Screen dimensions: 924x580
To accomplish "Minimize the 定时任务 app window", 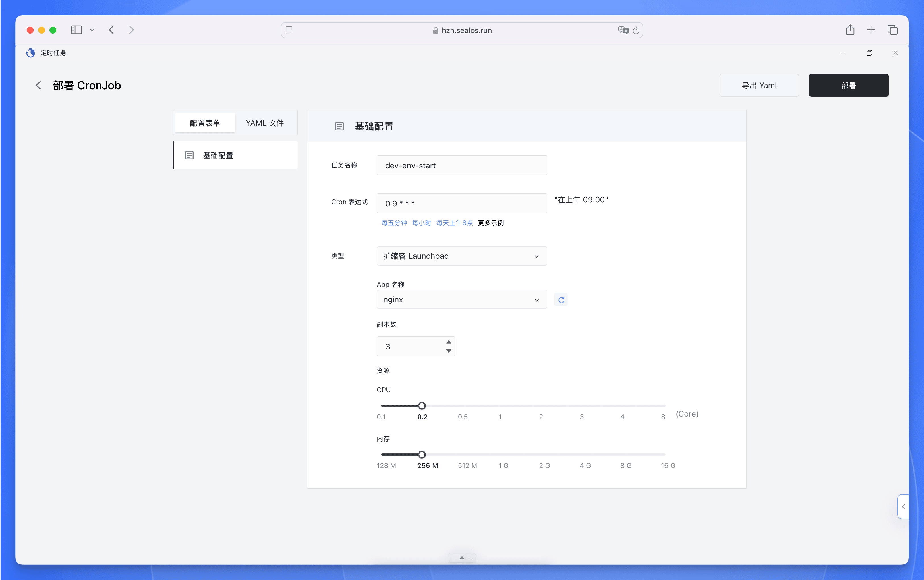I will click(843, 53).
